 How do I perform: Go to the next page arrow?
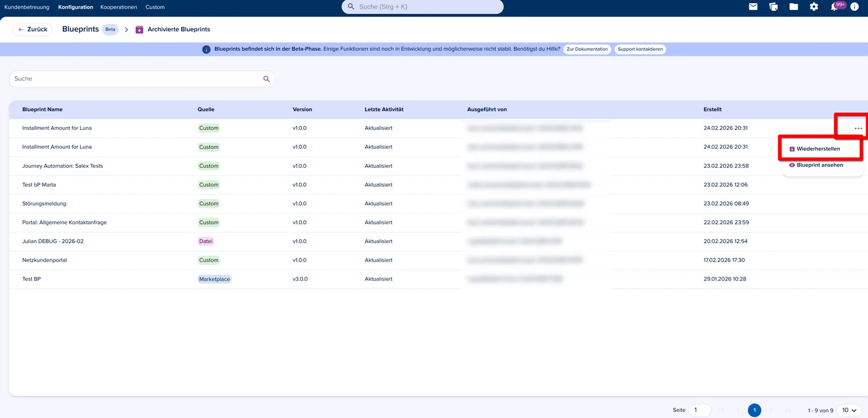point(771,410)
